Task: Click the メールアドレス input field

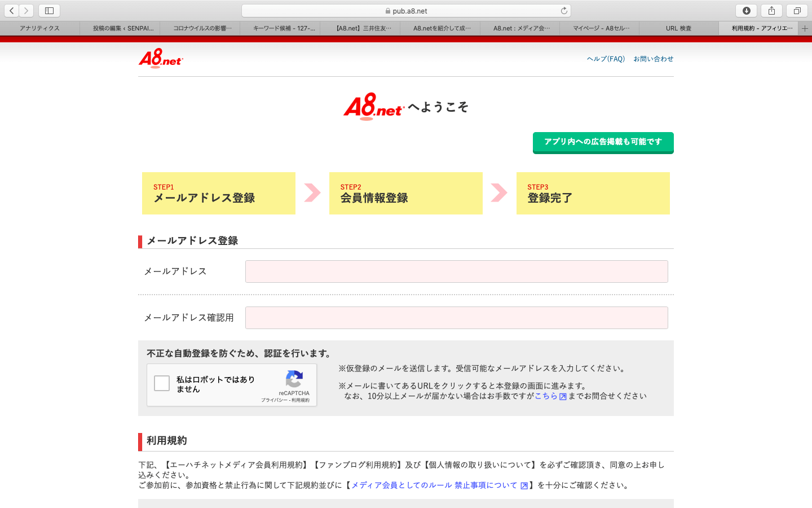Action: pos(457,271)
